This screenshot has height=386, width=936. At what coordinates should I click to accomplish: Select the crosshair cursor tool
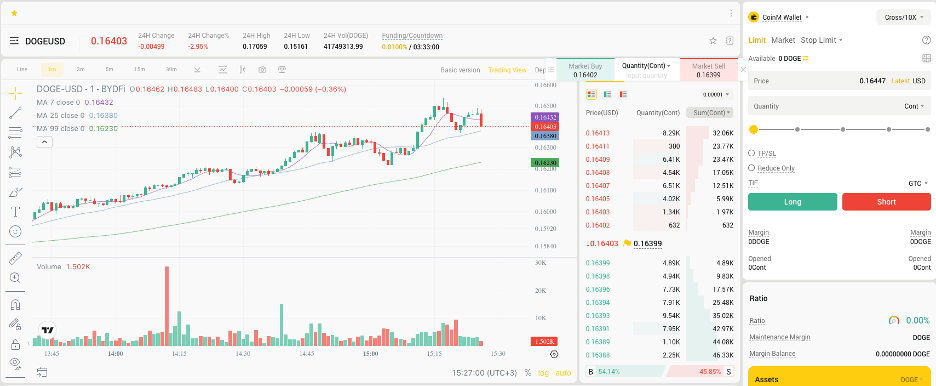pos(16,93)
